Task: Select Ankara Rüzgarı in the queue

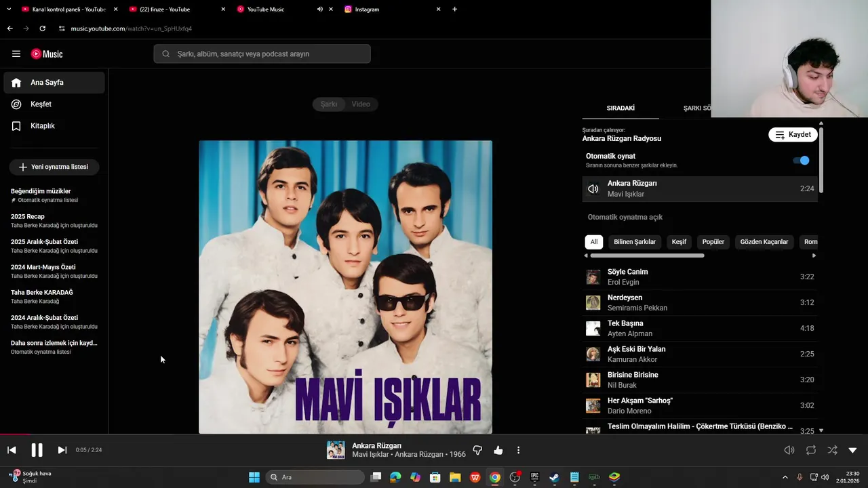Action: [700, 188]
